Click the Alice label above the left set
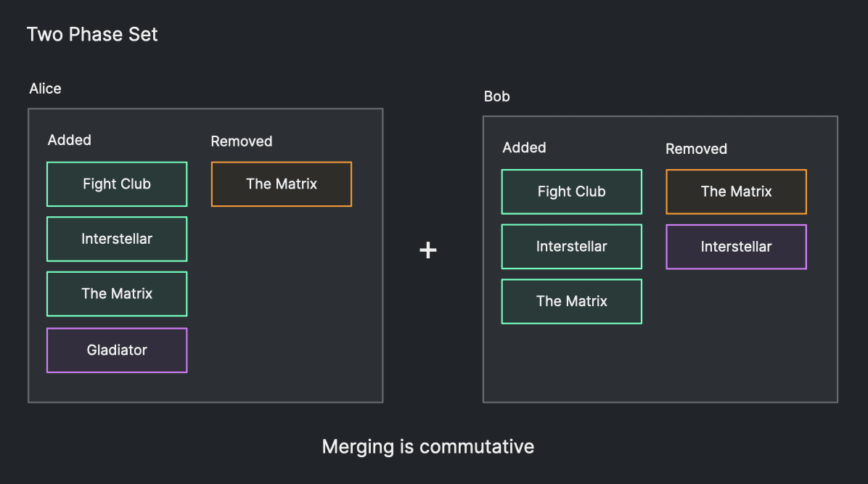 point(45,89)
